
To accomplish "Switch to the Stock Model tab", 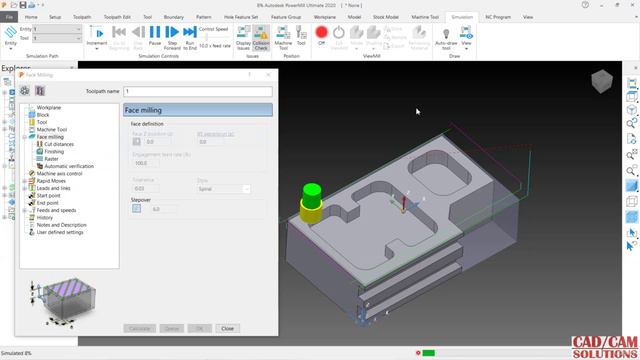I will point(386,17).
